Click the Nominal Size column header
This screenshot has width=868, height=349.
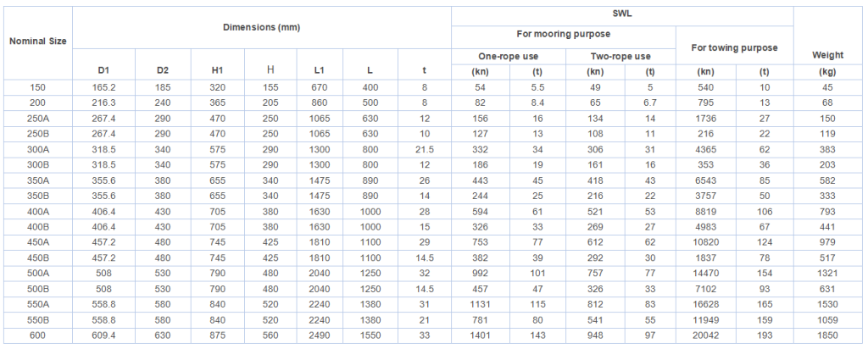point(38,42)
